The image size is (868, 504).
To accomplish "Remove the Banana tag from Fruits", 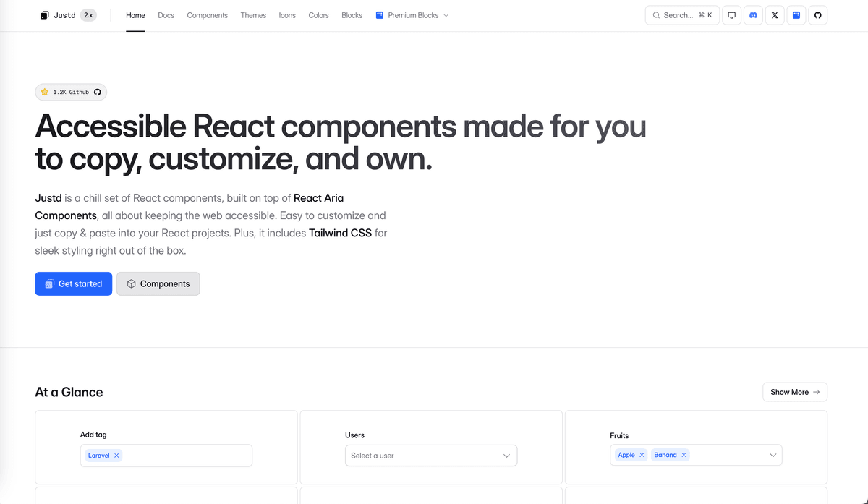I will pos(684,455).
